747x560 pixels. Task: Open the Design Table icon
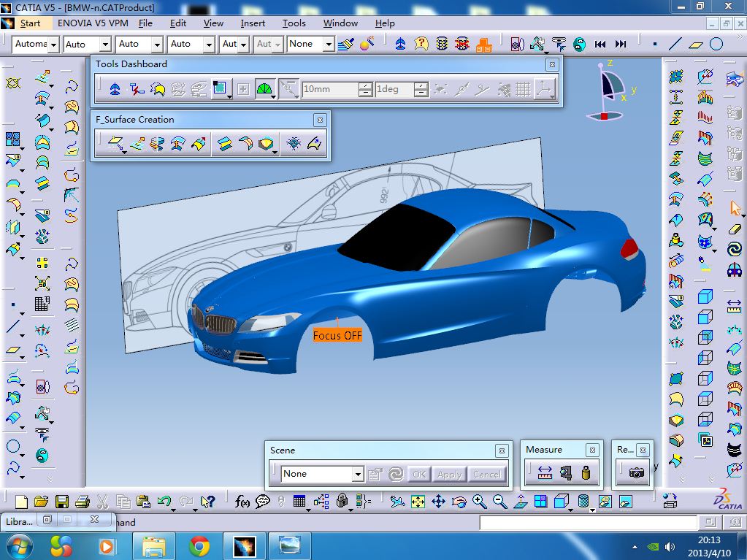click(299, 502)
